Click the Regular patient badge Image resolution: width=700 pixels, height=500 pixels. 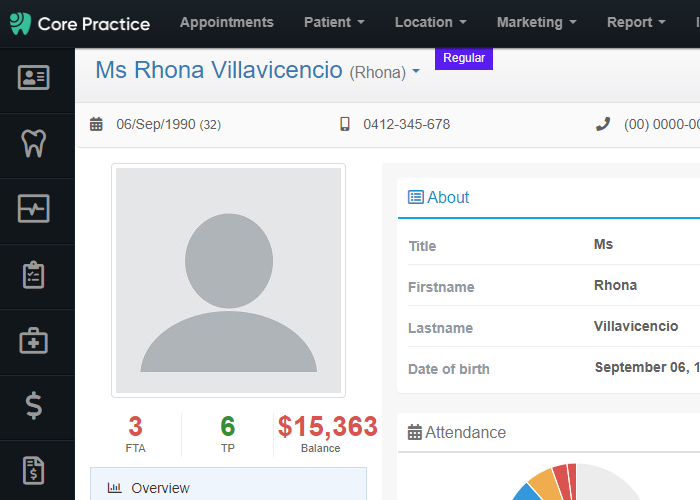(464, 58)
